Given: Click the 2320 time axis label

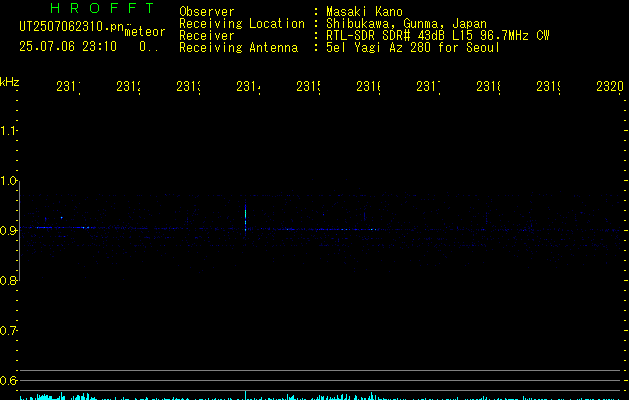Looking at the screenshot, I should (610, 86).
